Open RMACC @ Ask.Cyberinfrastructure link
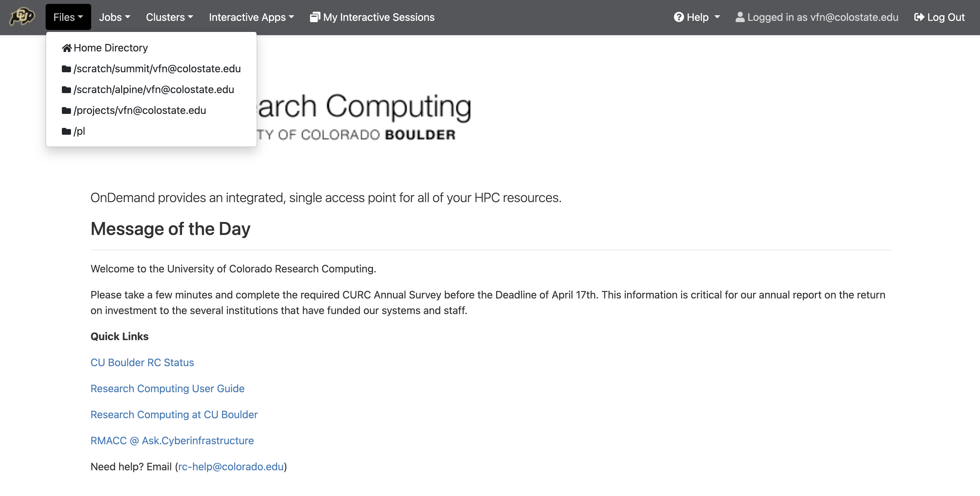980x496 pixels. click(x=172, y=440)
